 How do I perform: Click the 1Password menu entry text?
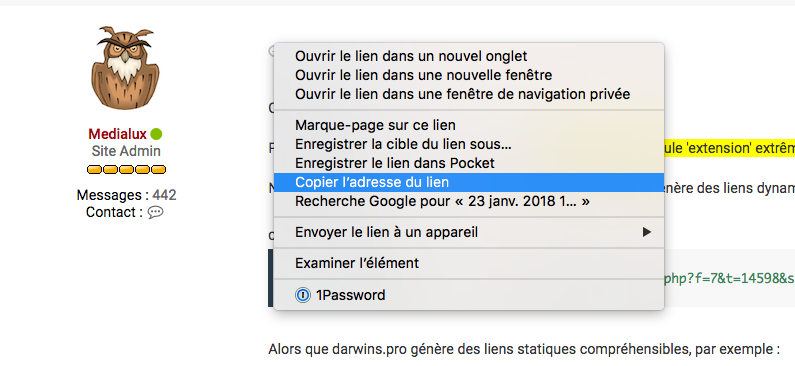coord(350,296)
